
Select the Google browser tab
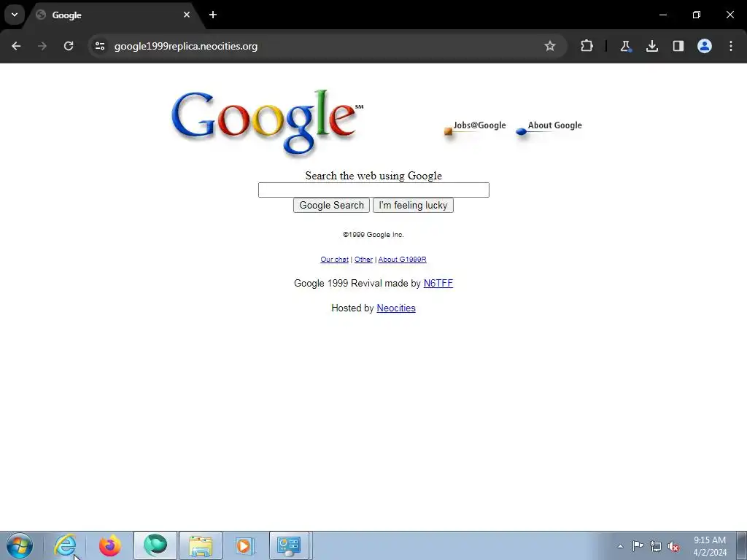[113, 15]
